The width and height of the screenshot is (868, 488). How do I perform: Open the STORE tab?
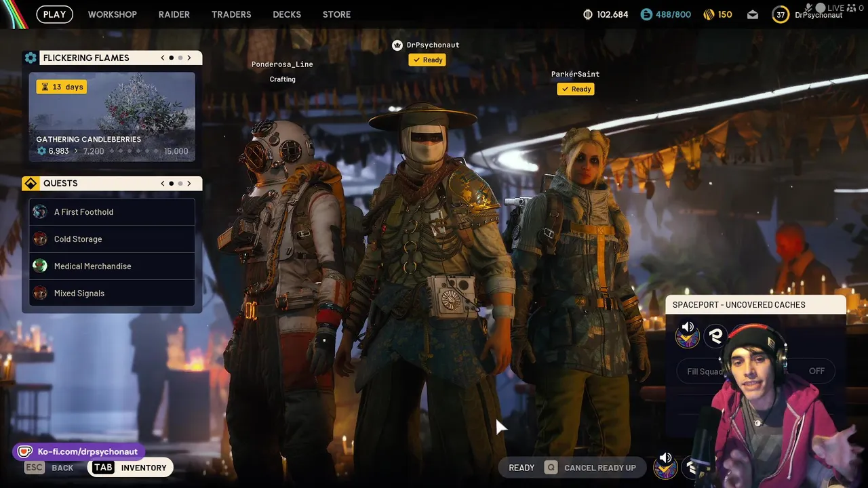click(337, 14)
